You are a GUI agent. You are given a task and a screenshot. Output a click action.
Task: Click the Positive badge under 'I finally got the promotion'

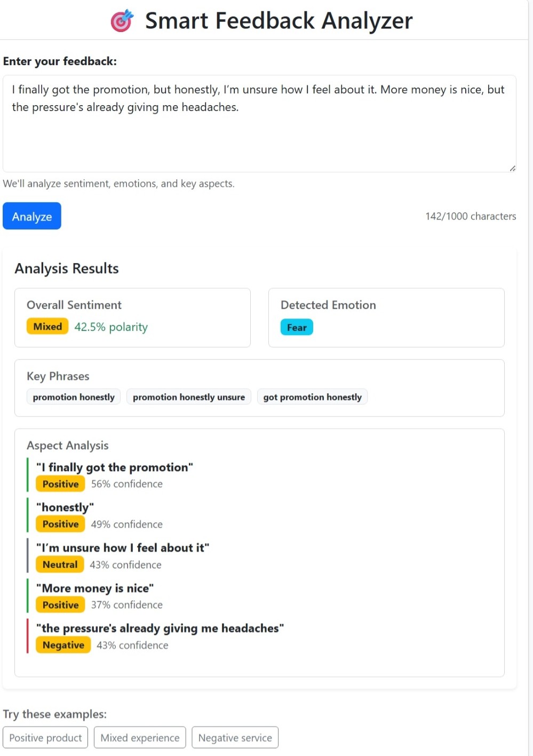coord(60,484)
